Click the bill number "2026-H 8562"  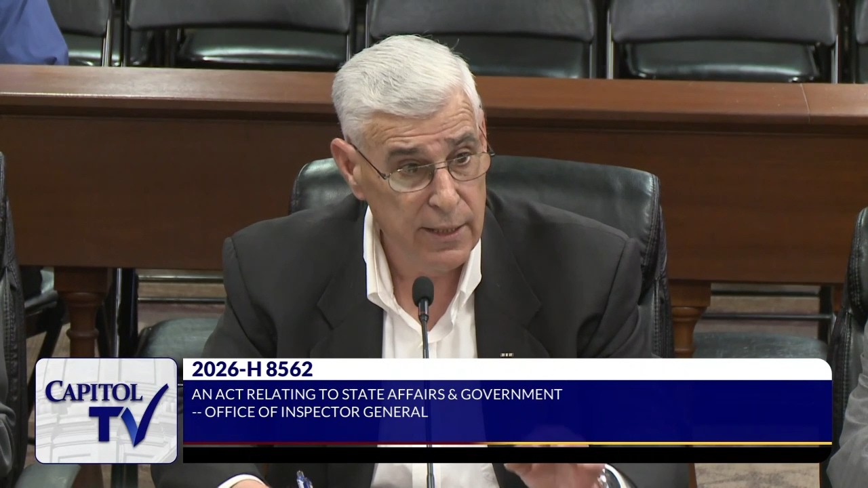pyautogui.click(x=252, y=369)
